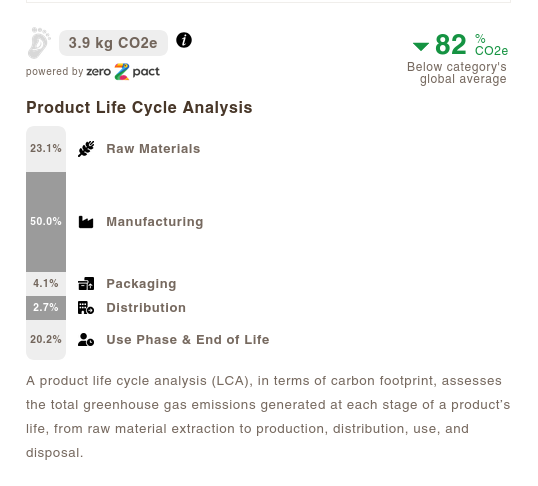This screenshot has width=538, height=486.
Task: Click the Raw Materials label
Action: pyautogui.click(x=153, y=149)
